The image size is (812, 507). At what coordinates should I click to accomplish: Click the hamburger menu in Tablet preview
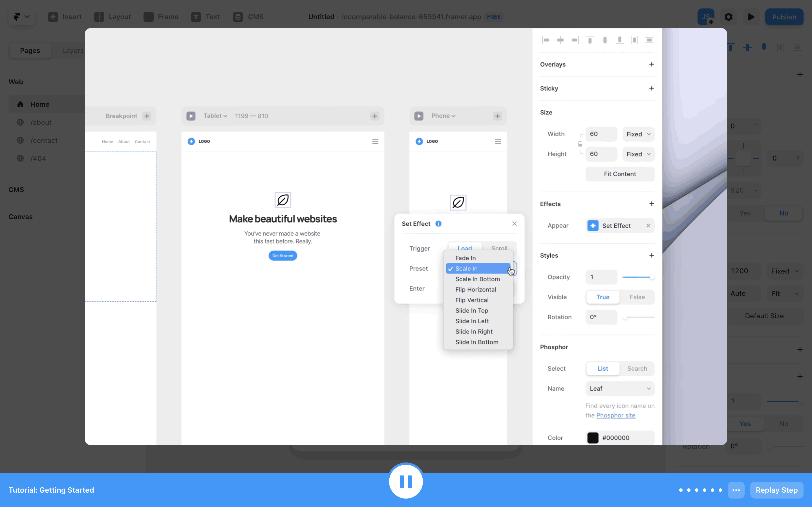coord(375,141)
